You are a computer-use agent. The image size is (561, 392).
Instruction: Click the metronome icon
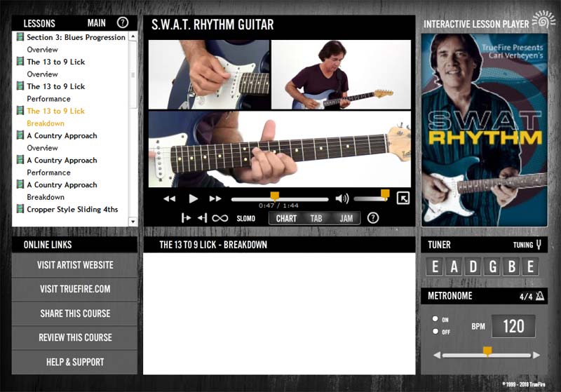[540, 296]
